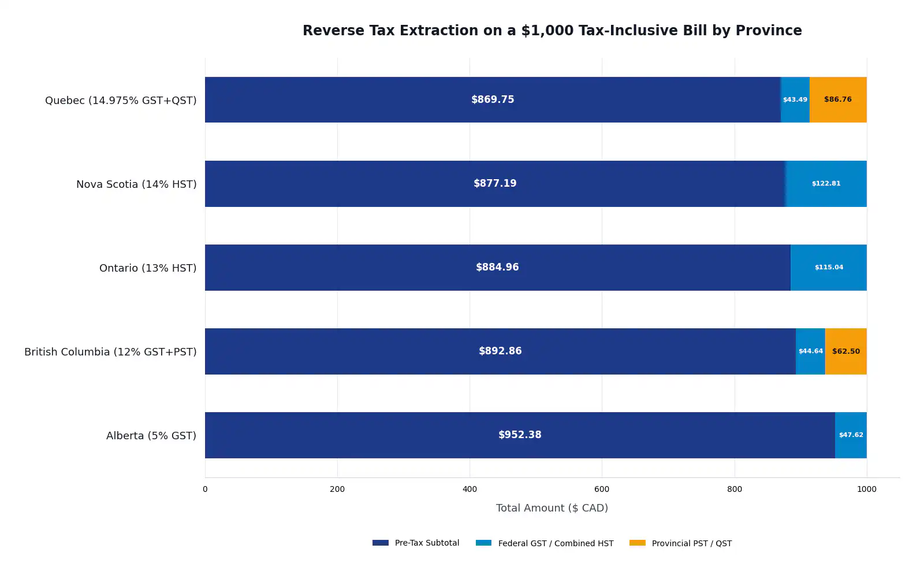Click the chart title text
The image size is (924, 578).
tap(552, 31)
